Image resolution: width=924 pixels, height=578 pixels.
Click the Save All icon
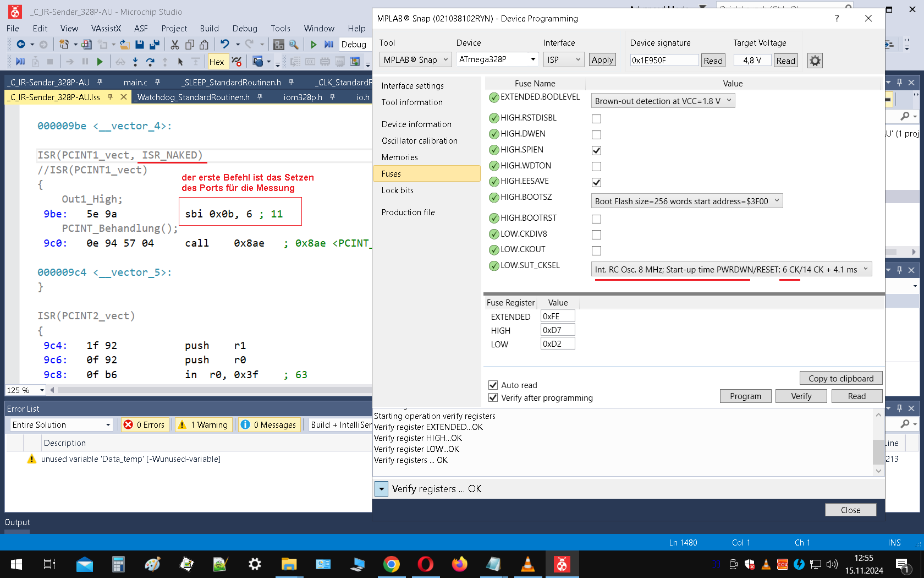pos(155,44)
